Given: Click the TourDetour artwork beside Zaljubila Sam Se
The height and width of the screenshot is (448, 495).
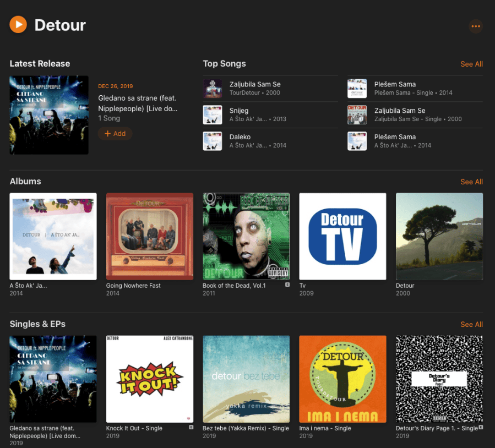Looking at the screenshot, I should click(x=213, y=89).
